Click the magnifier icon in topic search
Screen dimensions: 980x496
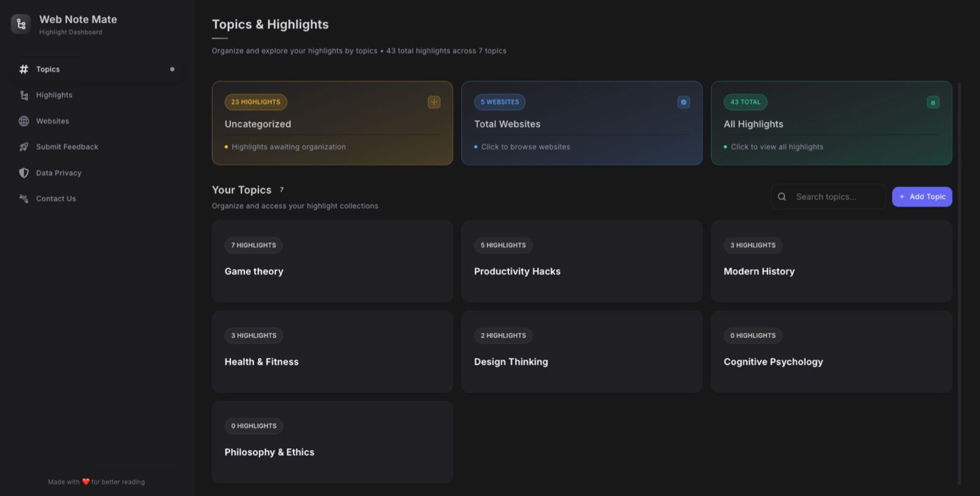pyautogui.click(x=782, y=197)
